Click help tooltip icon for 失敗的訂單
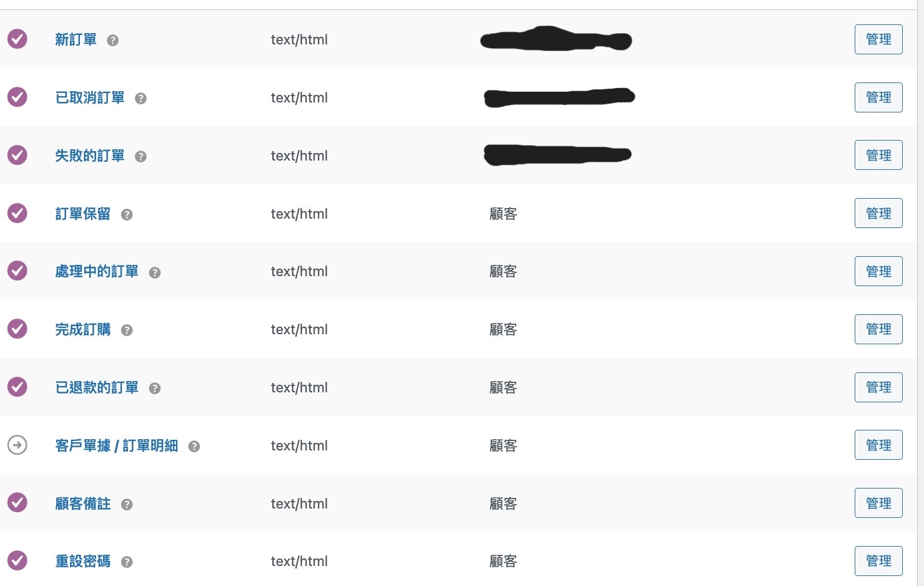Viewport: 924px width, 586px height. click(140, 157)
